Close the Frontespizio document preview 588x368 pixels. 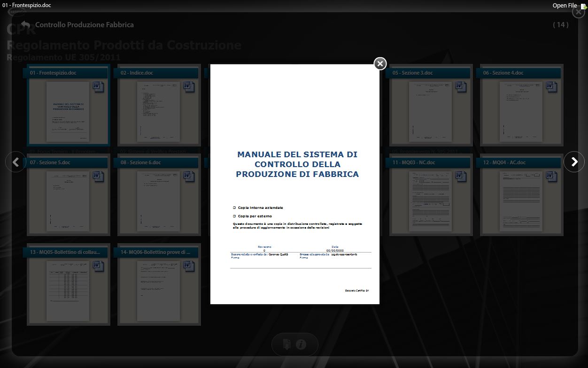click(380, 63)
